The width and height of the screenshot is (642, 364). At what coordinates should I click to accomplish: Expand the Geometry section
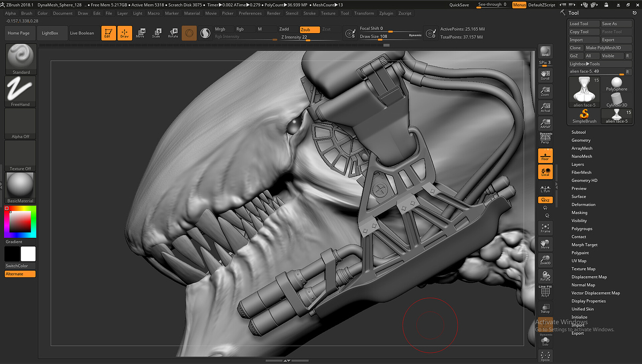(x=581, y=140)
